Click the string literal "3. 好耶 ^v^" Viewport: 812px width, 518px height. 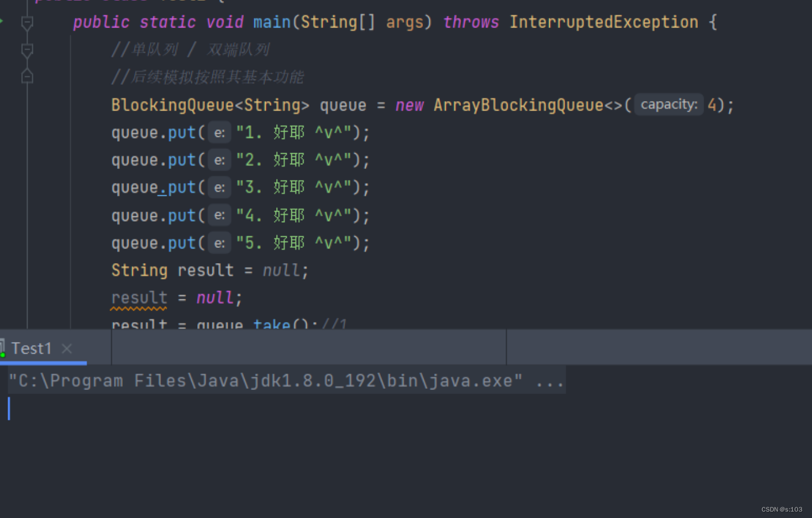(294, 188)
